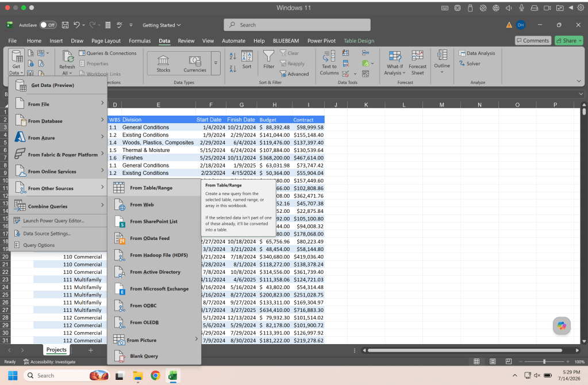Choose From Hadoop File (HDFS)
Viewport: 588px width, 385px height.
(x=154, y=255)
